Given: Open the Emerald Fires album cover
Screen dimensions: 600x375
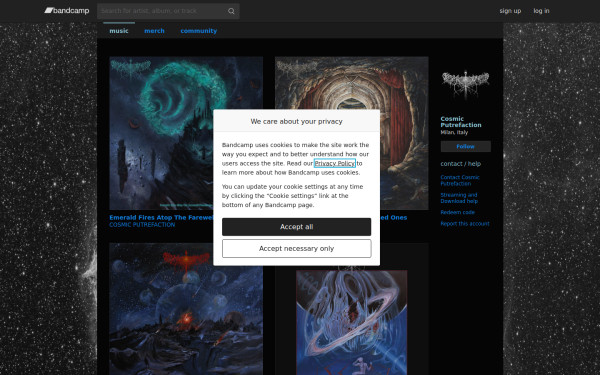Looking at the screenshot, I should (x=186, y=133).
